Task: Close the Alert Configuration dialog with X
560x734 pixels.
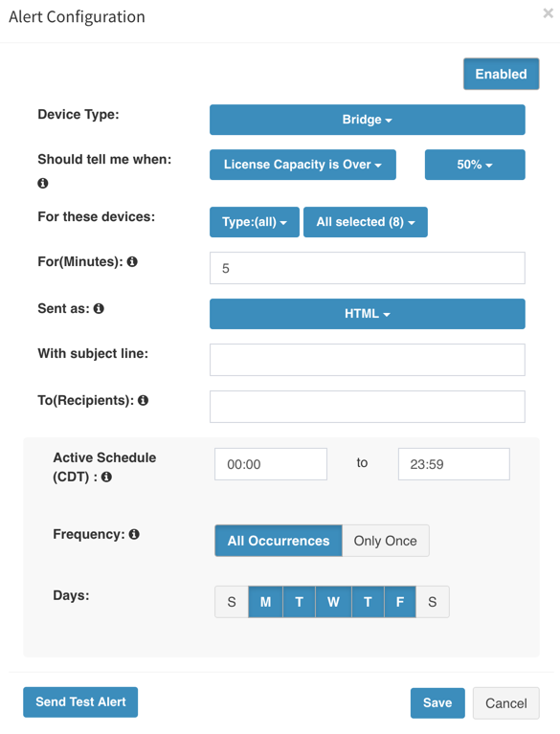Action: (x=548, y=13)
